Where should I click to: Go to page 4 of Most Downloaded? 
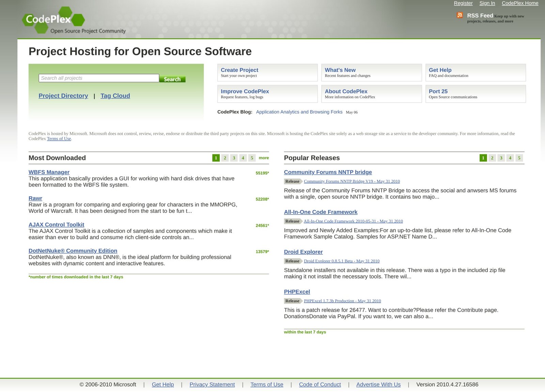click(x=243, y=158)
